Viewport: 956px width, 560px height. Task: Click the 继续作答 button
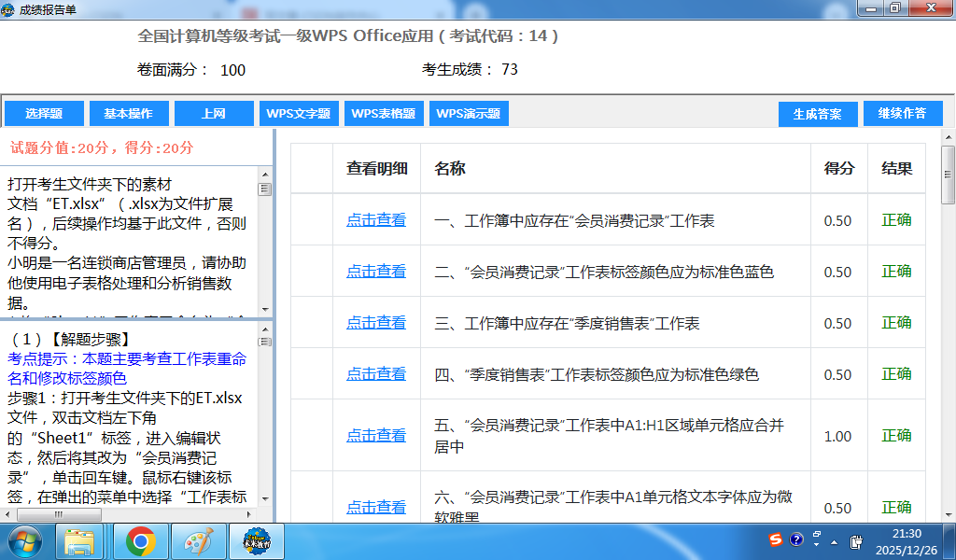tap(903, 114)
